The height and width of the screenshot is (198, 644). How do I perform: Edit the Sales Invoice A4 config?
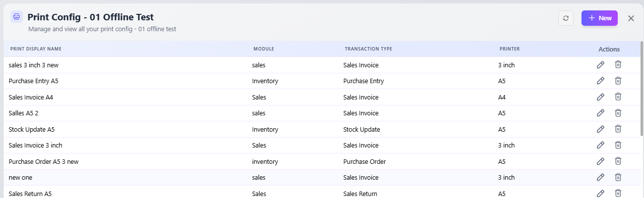point(600,97)
